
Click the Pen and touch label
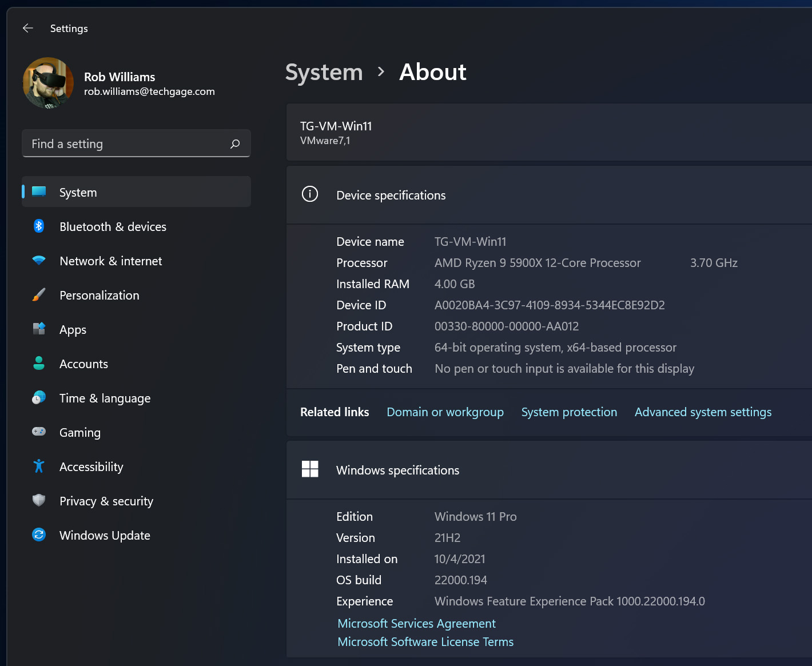tap(374, 369)
